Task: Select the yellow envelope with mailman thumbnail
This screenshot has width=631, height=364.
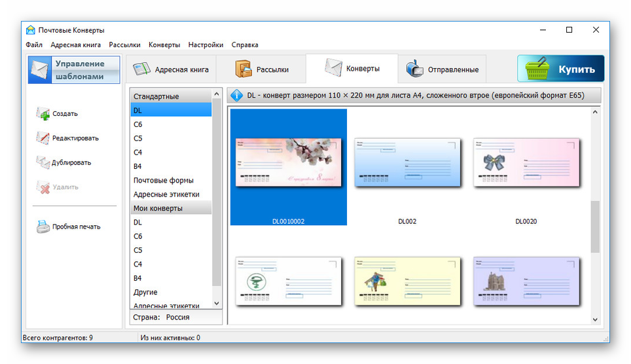Action: click(407, 281)
